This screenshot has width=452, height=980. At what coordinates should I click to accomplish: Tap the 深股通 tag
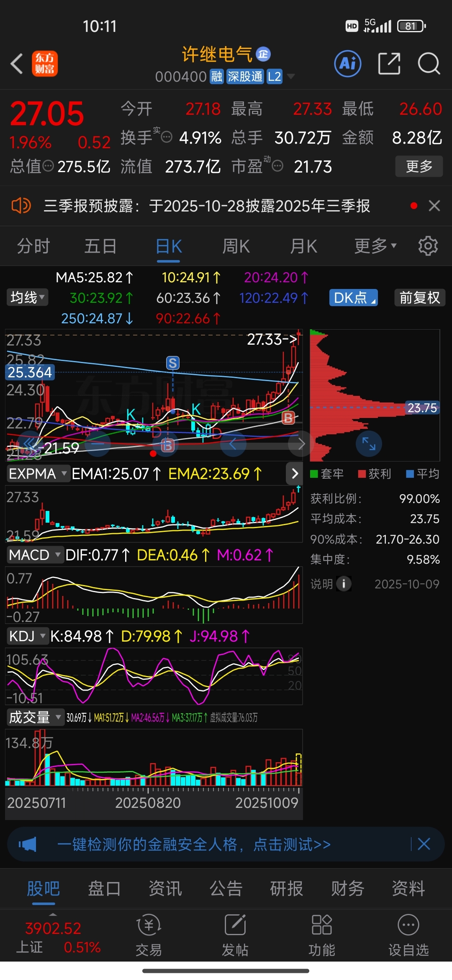click(x=245, y=77)
